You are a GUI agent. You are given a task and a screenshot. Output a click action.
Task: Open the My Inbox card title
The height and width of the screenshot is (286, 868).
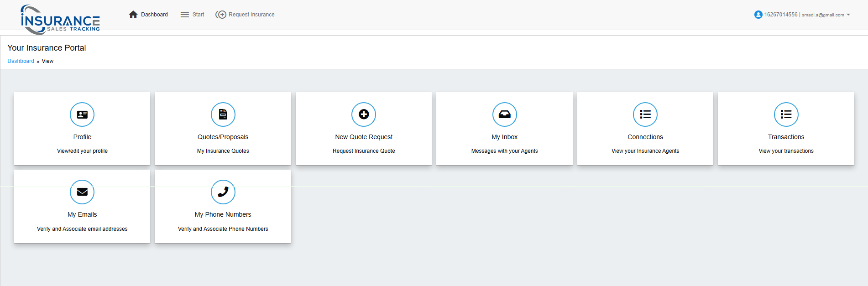[505, 137]
